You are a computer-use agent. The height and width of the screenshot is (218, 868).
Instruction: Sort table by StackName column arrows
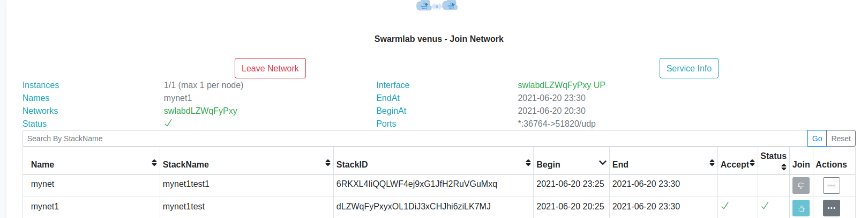(328, 163)
